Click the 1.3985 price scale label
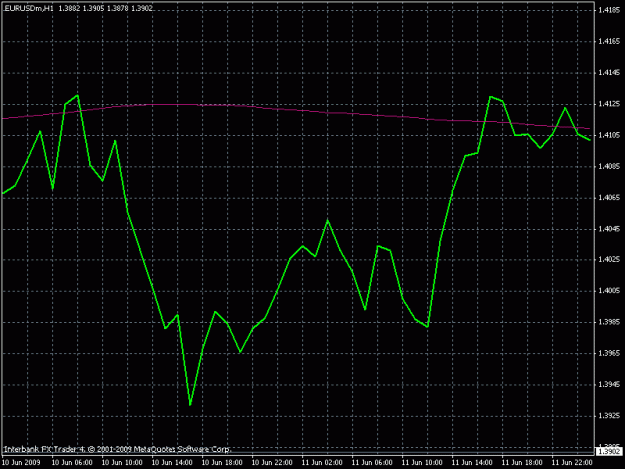The width and height of the screenshot is (625, 469). [x=609, y=322]
